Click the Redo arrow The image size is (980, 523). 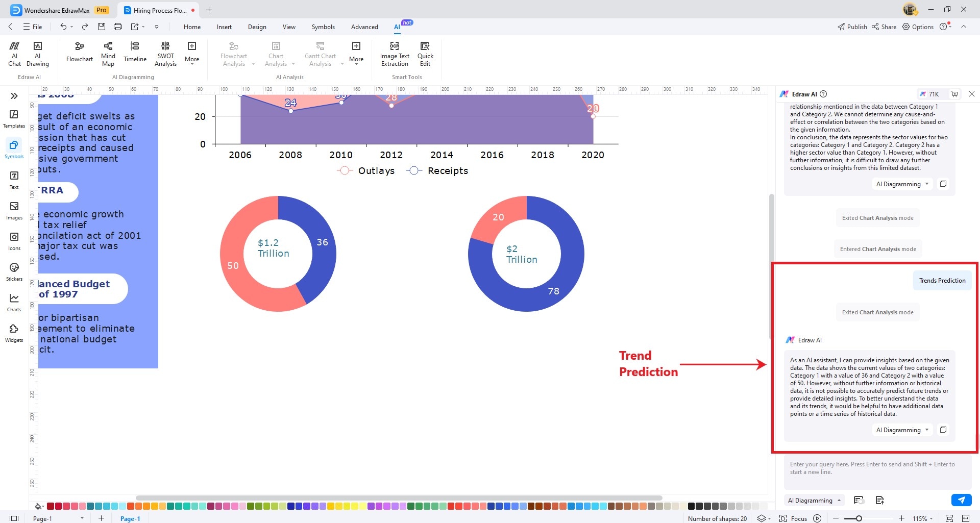(85, 27)
